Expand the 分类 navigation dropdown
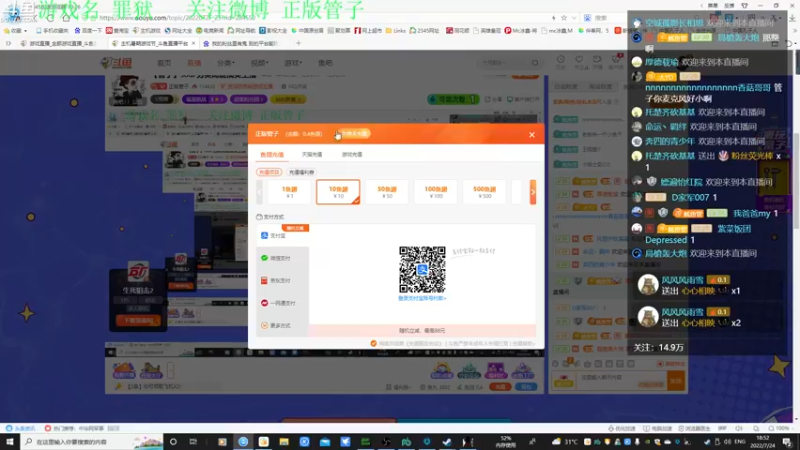Image resolution: width=800 pixels, height=450 pixels. [x=226, y=63]
